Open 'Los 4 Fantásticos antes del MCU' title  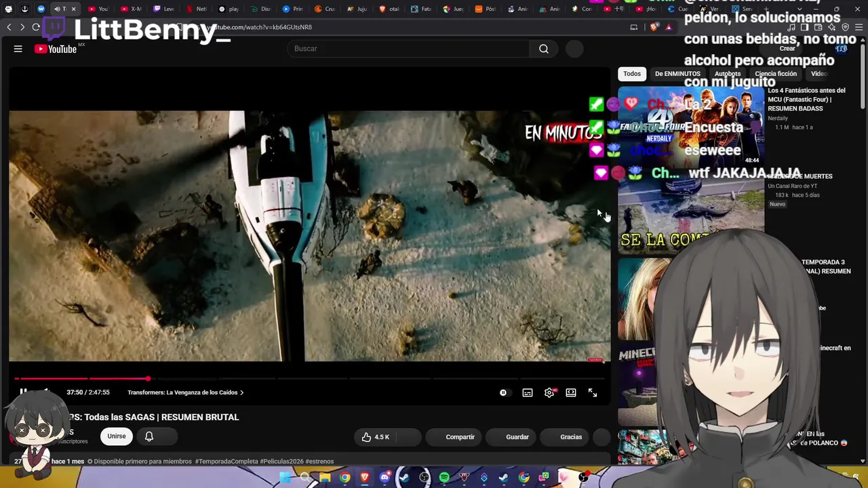pos(807,100)
